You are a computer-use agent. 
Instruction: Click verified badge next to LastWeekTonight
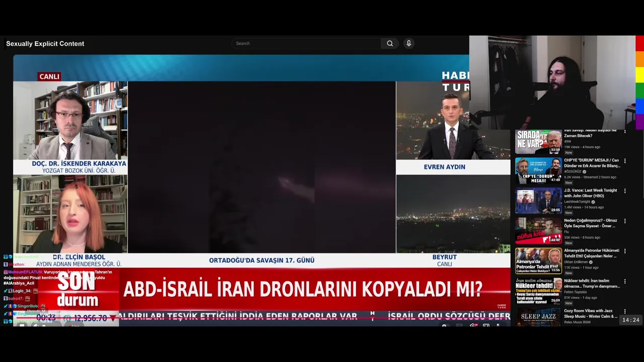593,202
